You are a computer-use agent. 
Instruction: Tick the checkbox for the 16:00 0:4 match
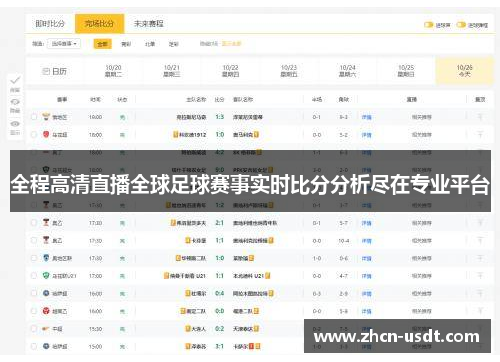[x=34, y=293]
